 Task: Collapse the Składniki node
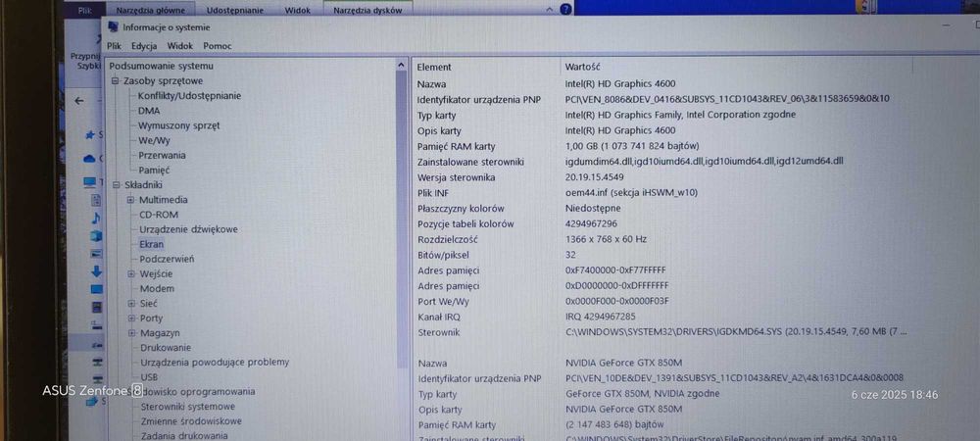(116, 185)
